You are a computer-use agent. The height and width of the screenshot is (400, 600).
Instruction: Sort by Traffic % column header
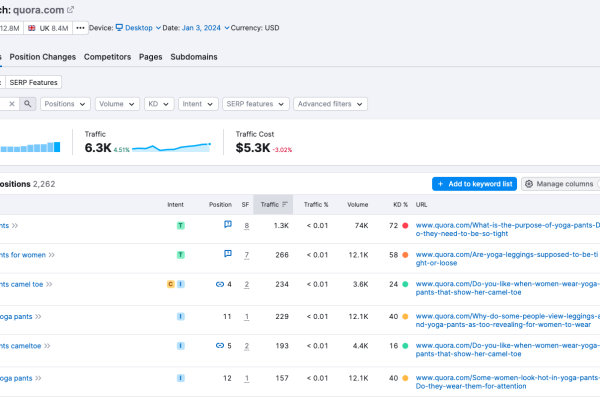click(x=316, y=205)
